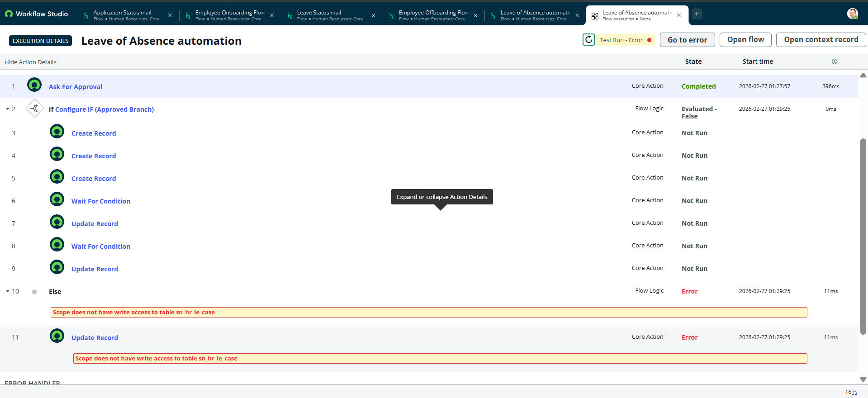The width and height of the screenshot is (868, 398).
Task: Click Hide Action Details
Action: [x=30, y=62]
